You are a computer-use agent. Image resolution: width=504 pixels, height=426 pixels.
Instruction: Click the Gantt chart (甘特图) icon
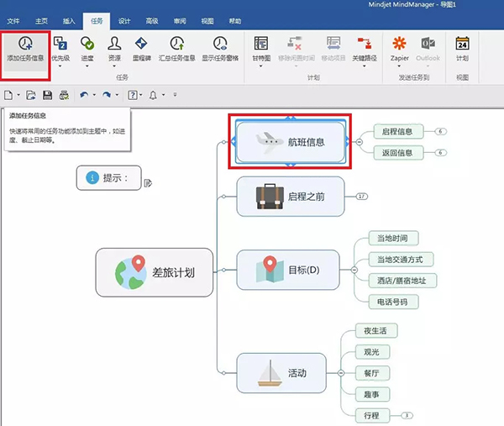coord(261,43)
